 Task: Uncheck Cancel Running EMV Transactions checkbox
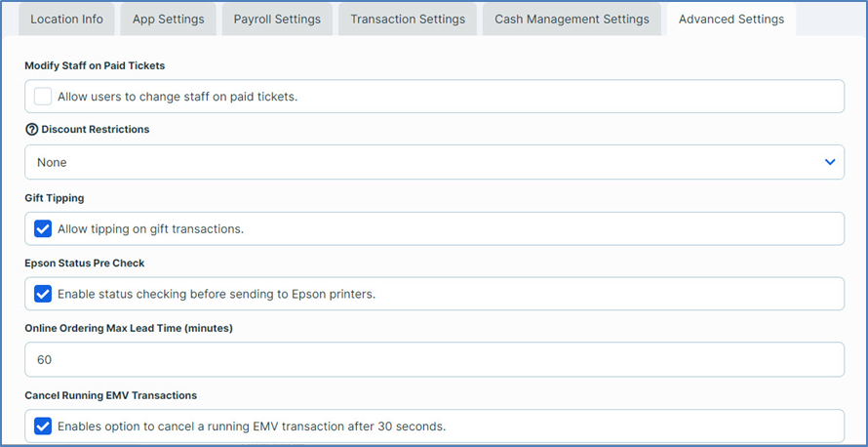[x=43, y=426]
